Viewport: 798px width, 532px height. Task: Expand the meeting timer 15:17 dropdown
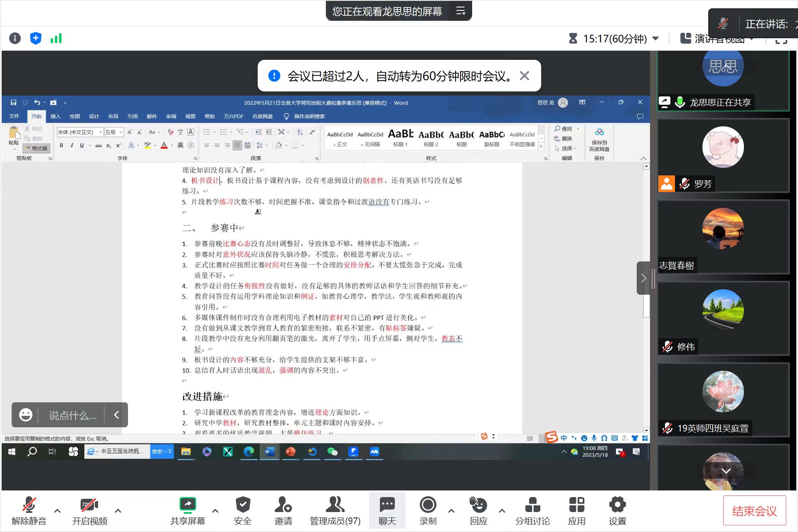click(x=656, y=39)
